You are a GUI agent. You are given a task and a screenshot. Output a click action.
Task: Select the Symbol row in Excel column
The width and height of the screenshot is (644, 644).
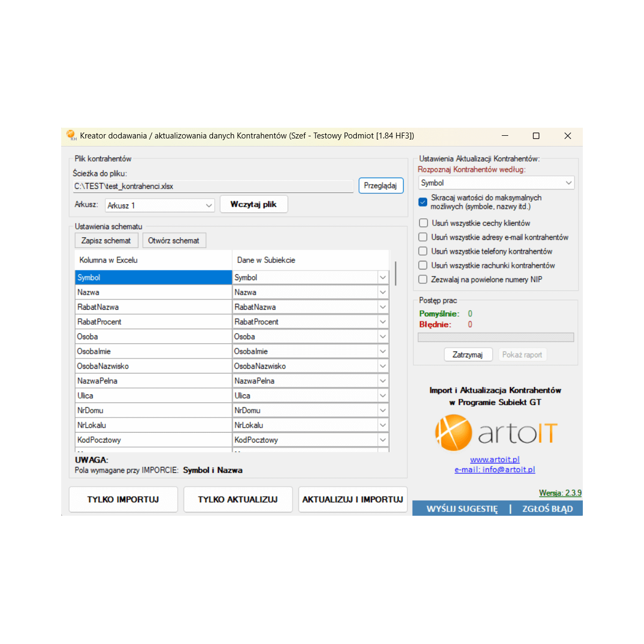[x=153, y=277]
